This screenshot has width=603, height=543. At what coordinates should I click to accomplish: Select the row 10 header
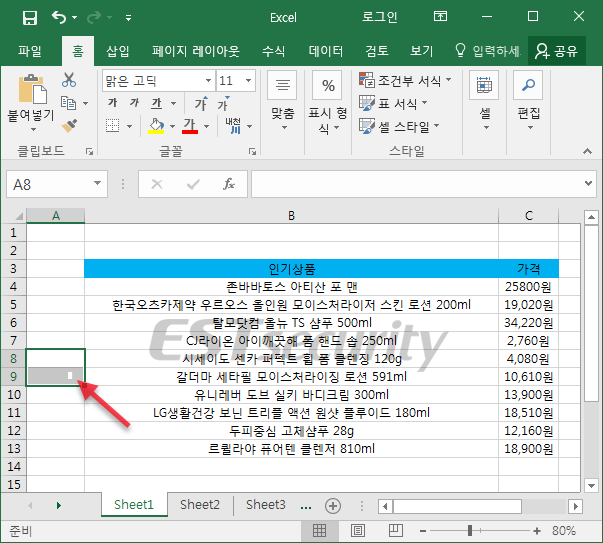[14, 395]
